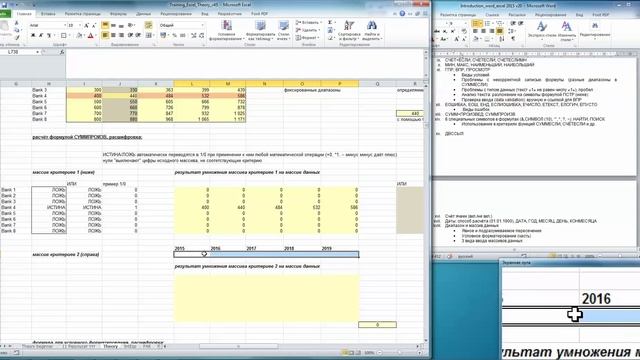Toggle paragraph marks in Word ribbon
Image resolution: width=640 pixels, height=360 pixels.
tap(513, 39)
